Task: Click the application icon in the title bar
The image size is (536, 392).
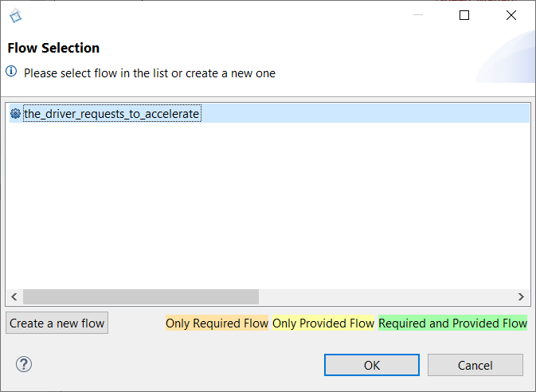Action: click(15, 16)
